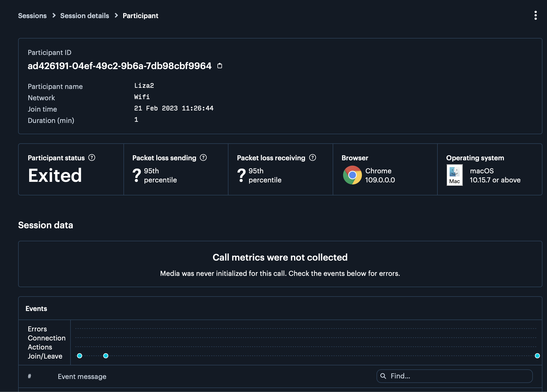
Task: Navigate to Sessions via breadcrumb
Action: [x=32, y=16]
